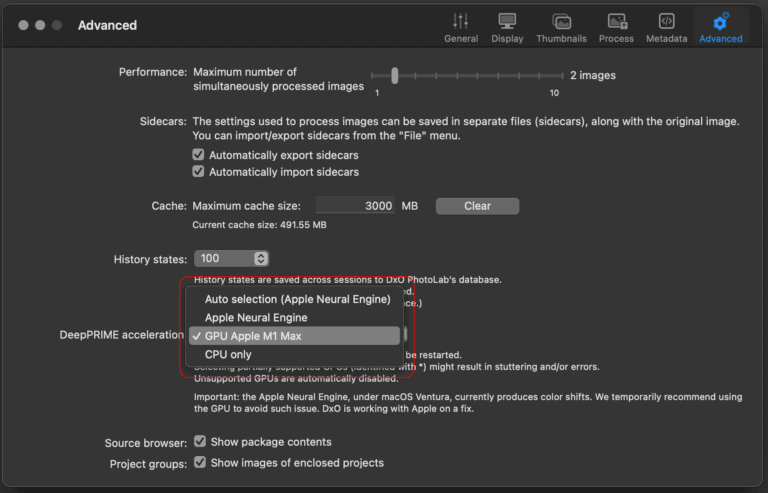Close the Advanced preferences window
This screenshot has width=768, height=493.
tap(23, 25)
